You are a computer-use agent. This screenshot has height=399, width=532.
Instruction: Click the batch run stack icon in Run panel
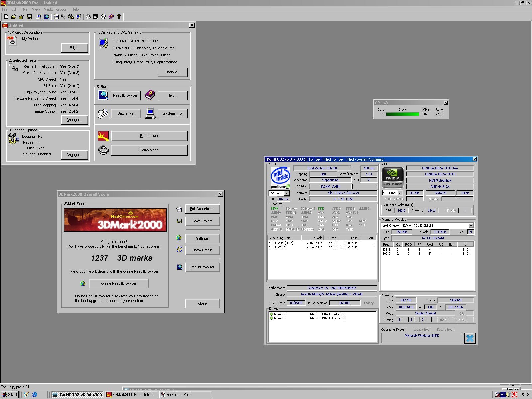pos(103,113)
